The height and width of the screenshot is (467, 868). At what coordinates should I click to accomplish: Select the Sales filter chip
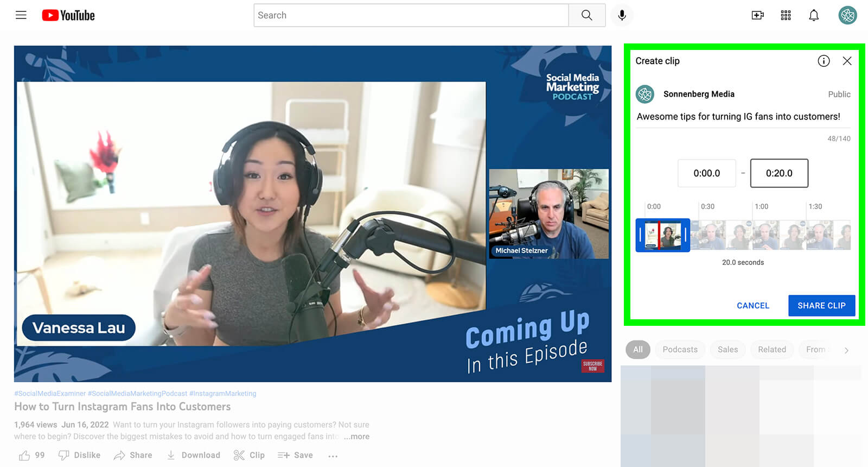click(727, 350)
